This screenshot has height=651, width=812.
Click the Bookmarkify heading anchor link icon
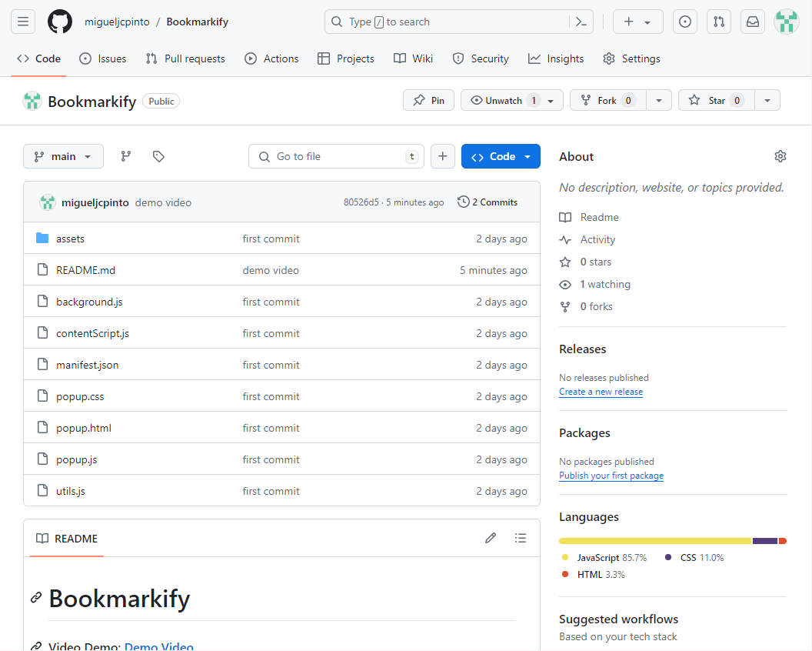pos(35,598)
